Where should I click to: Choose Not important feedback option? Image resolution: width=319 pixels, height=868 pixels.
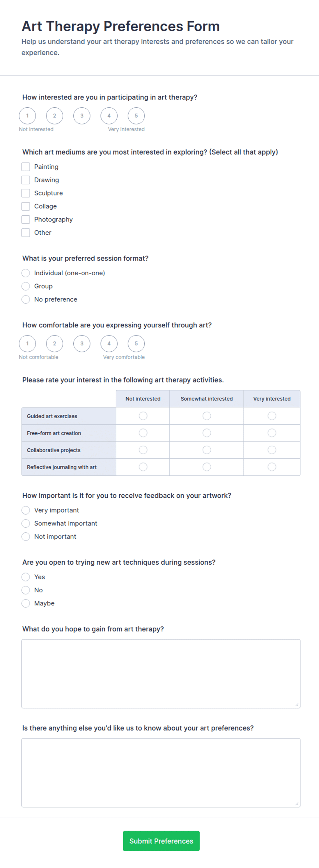coord(26,537)
